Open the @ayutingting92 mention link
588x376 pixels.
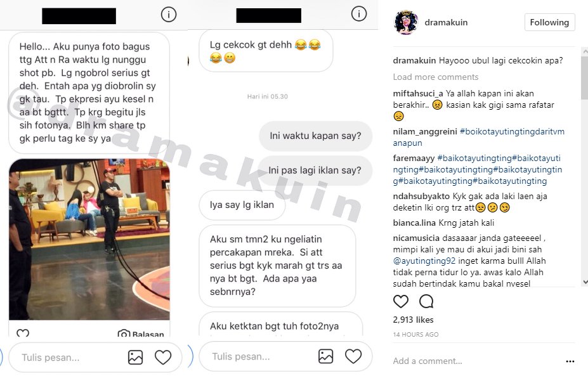(424, 261)
